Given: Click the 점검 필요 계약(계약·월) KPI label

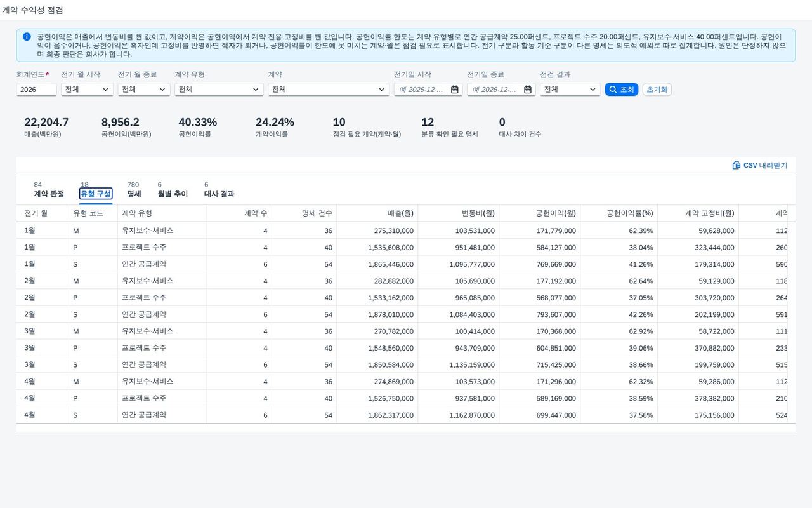Looking at the screenshot, I should pyautogui.click(x=367, y=135).
